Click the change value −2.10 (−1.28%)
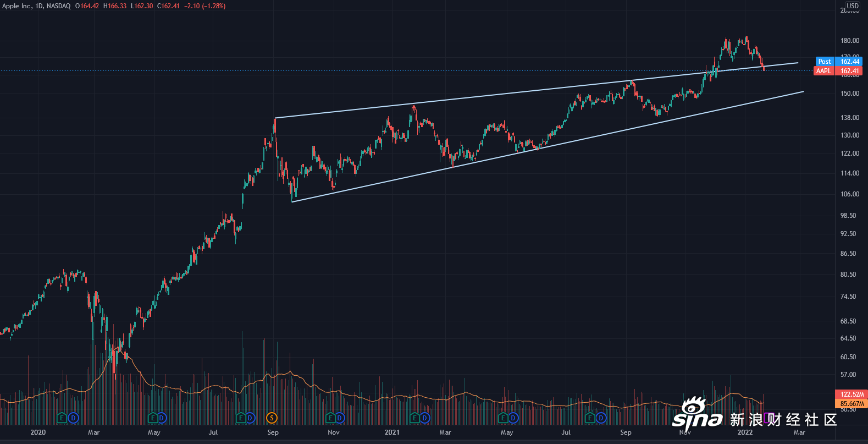 click(x=204, y=6)
